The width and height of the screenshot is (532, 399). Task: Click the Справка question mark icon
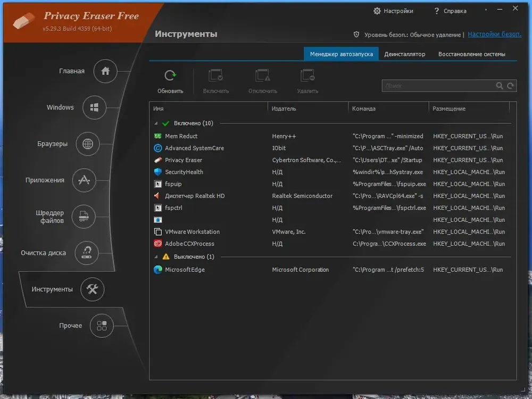pyautogui.click(x=437, y=11)
